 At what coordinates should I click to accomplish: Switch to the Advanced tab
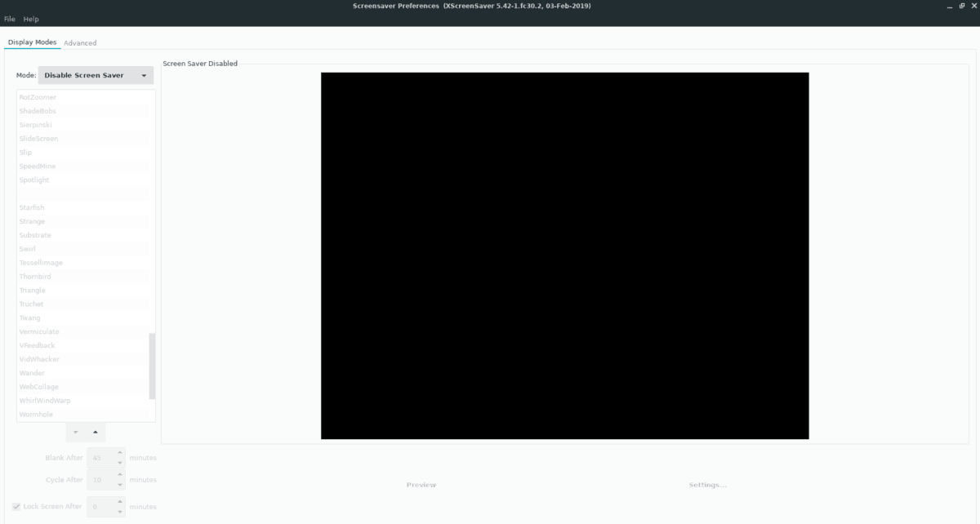click(x=79, y=42)
